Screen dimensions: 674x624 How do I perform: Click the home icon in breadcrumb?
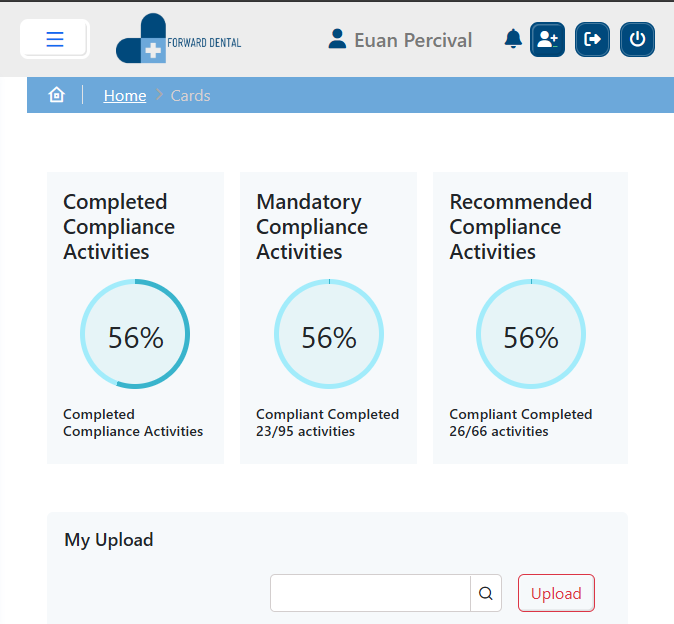click(x=56, y=95)
